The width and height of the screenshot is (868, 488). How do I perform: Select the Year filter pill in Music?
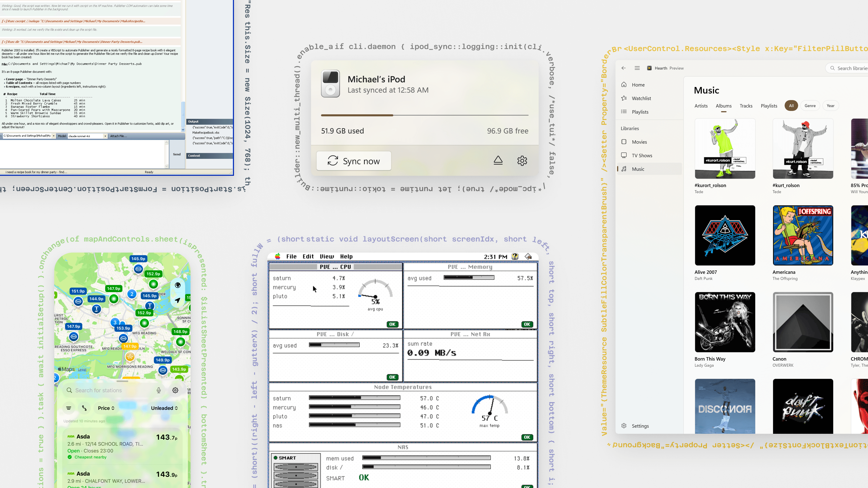(830, 106)
